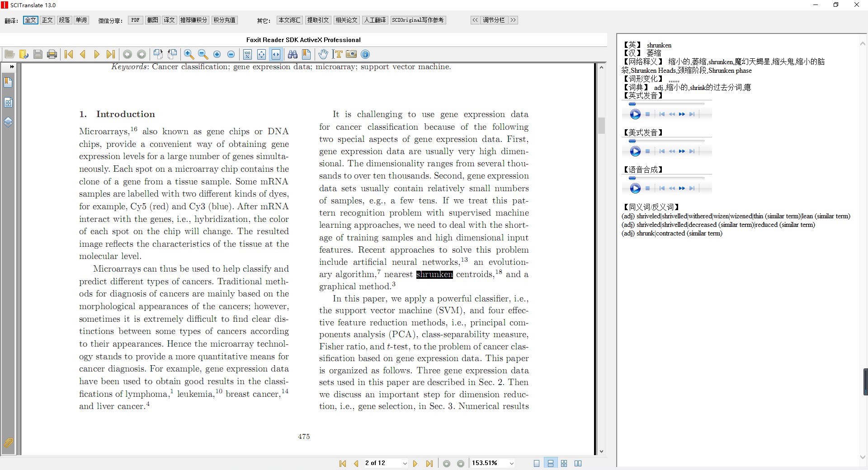Screen dimensions: 868x470
Task: Click the 提取引文 button
Action: tap(318, 20)
